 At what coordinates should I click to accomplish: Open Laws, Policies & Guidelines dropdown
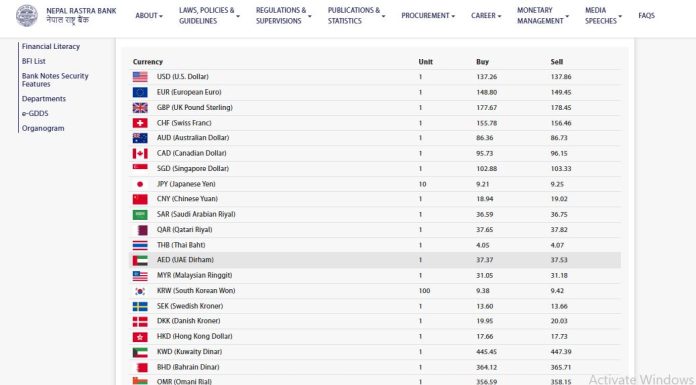point(209,16)
